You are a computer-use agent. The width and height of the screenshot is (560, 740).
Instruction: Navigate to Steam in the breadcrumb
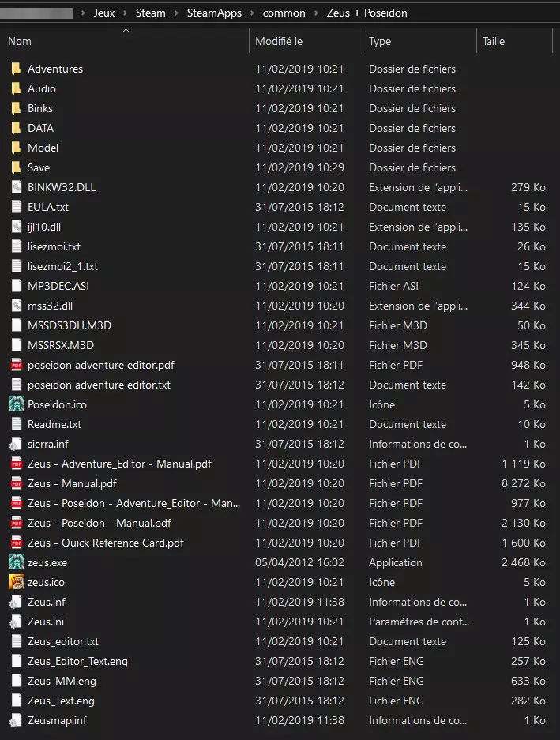tap(151, 13)
